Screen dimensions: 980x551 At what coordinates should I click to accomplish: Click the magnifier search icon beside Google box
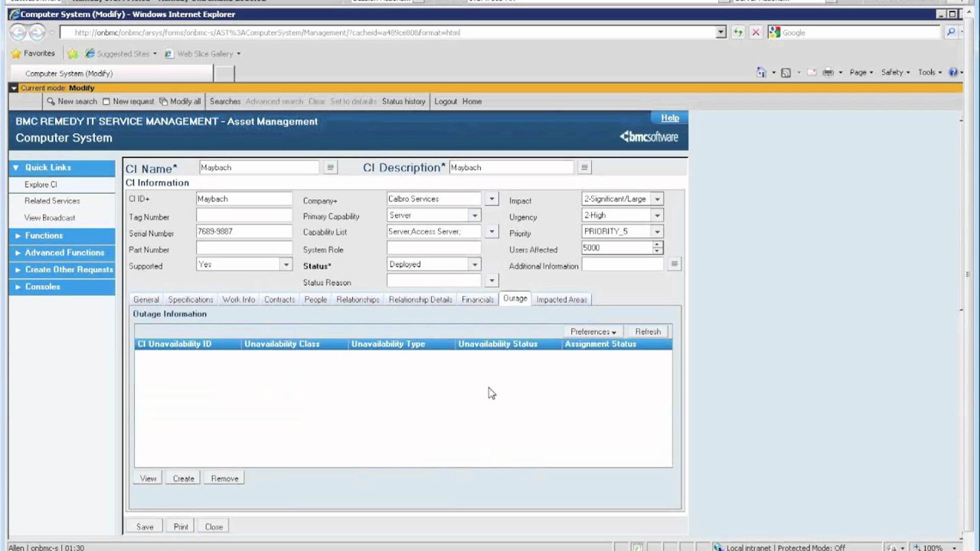(x=951, y=32)
